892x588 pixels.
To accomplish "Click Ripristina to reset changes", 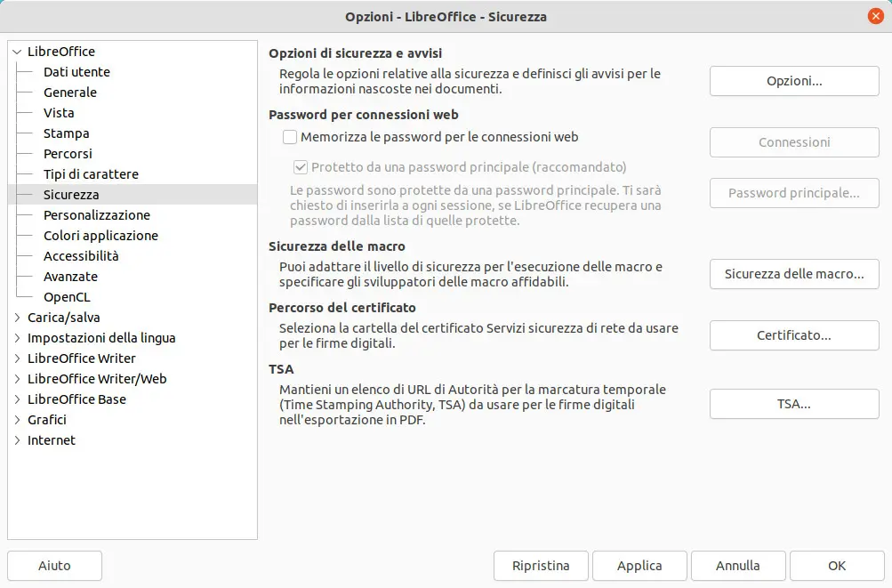I will coord(541,566).
